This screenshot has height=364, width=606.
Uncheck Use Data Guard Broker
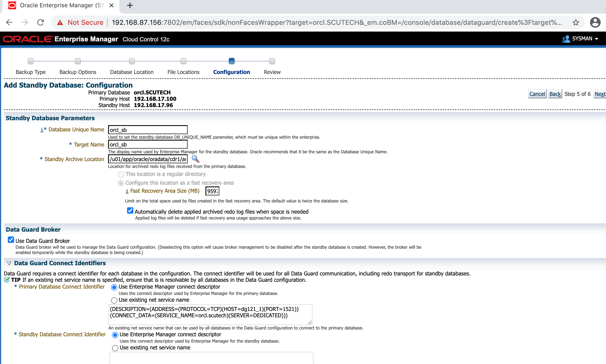[11, 240]
